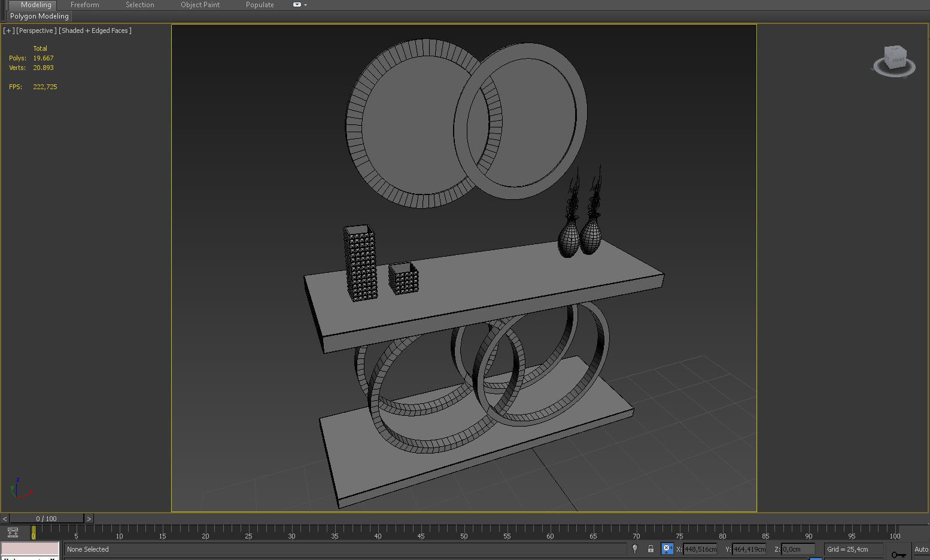Open the Selection ribbon tab
The height and width of the screenshot is (560, 930).
point(140,5)
